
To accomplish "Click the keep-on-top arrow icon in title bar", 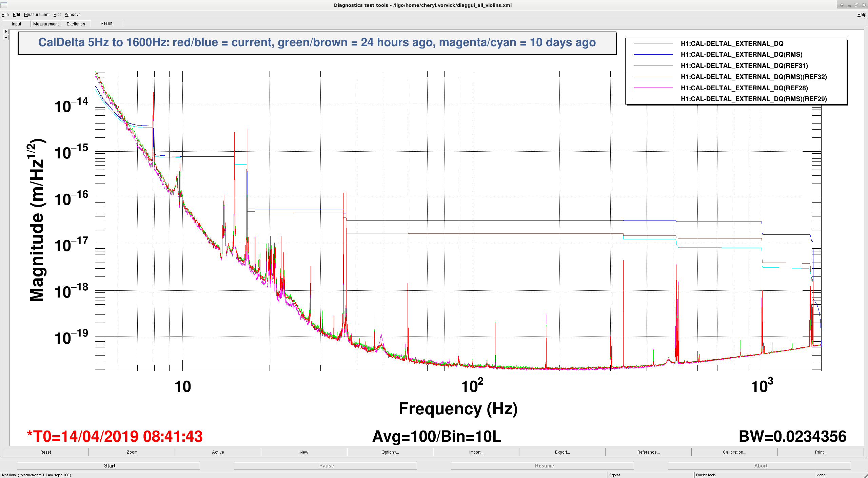I will click(842, 5).
